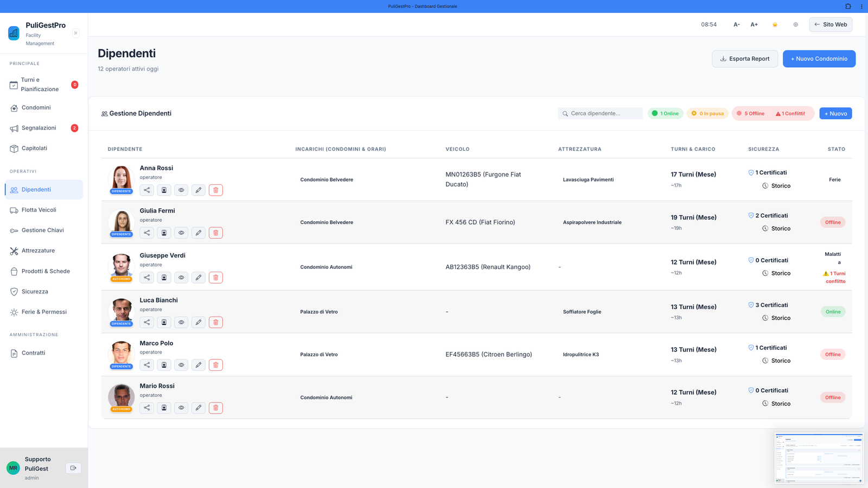The height and width of the screenshot is (488, 868).
Task: Toggle the sun theme icon in header
Action: pyautogui.click(x=775, y=24)
